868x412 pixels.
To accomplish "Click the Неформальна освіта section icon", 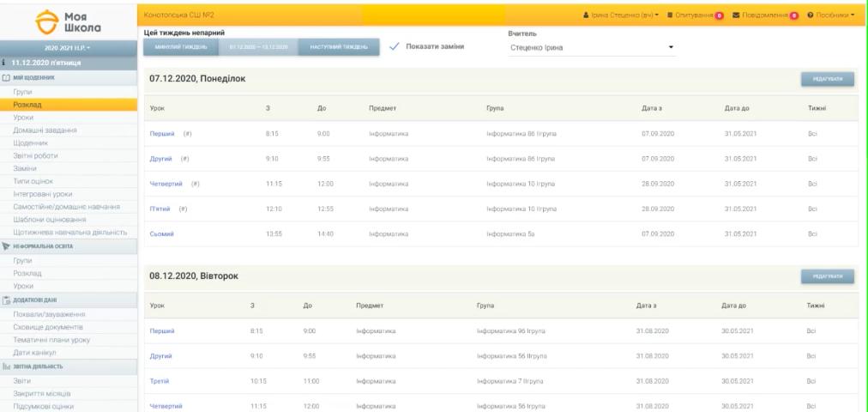I will [x=6, y=245].
